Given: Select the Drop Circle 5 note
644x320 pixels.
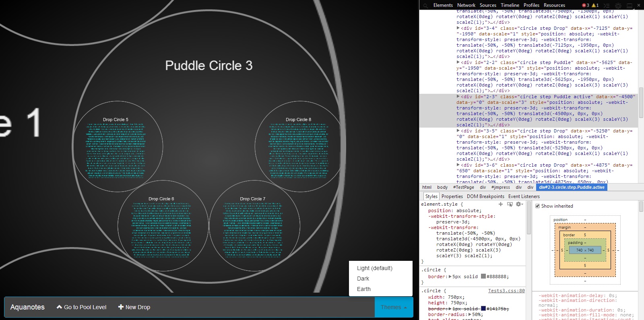Looking at the screenshot, I should click(118, 146).
